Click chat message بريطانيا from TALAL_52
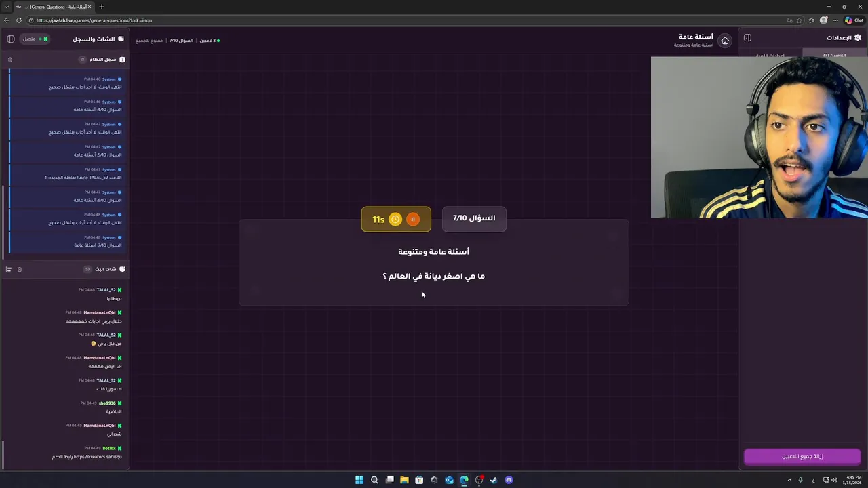This screenshot has height=488, width=868. [115, 298]
